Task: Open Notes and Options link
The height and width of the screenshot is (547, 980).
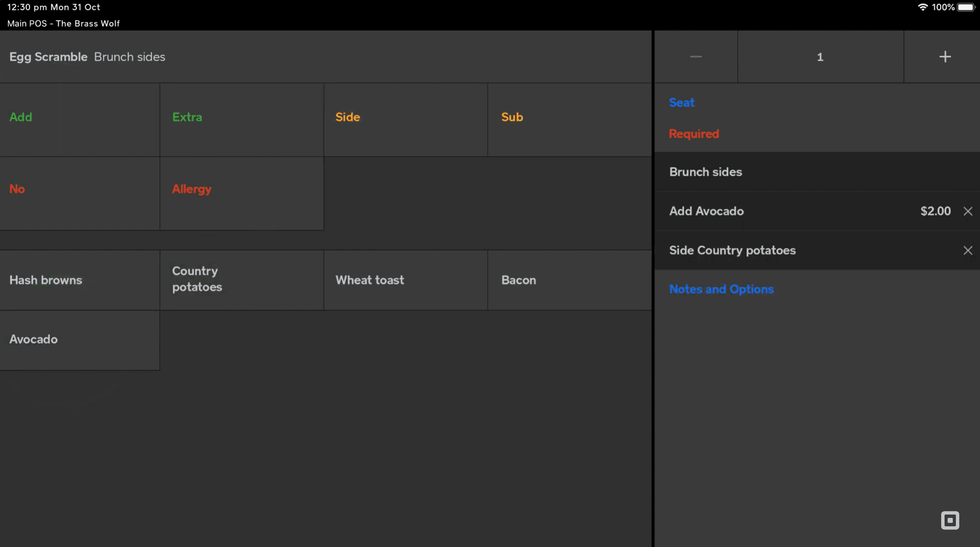Action: point(721,289)
